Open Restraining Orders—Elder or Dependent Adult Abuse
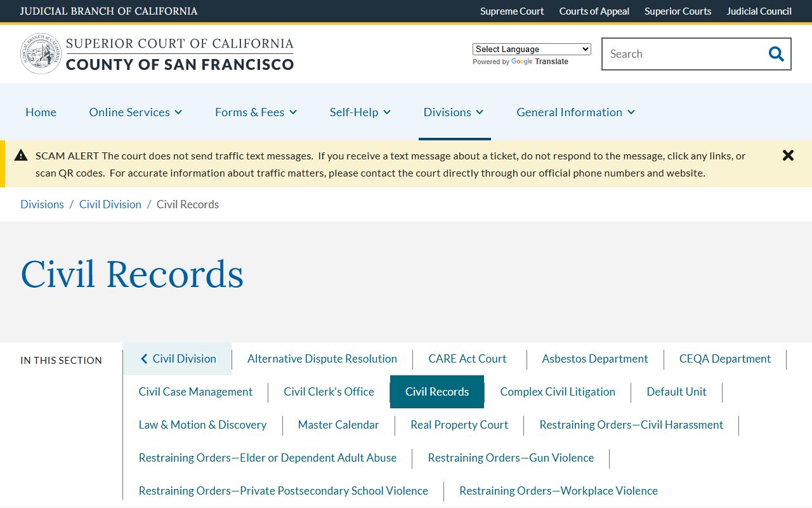This screenshot has width=812, height=508. [268, 458]
